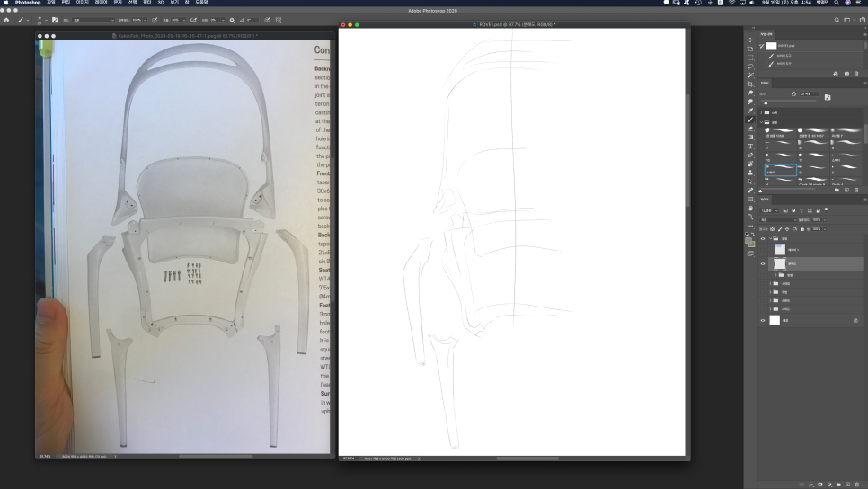This screenshot has height=489, width=868.
Task: Set history brush source on ROVE1.psd snapshot
Action: tap(761, 46)
